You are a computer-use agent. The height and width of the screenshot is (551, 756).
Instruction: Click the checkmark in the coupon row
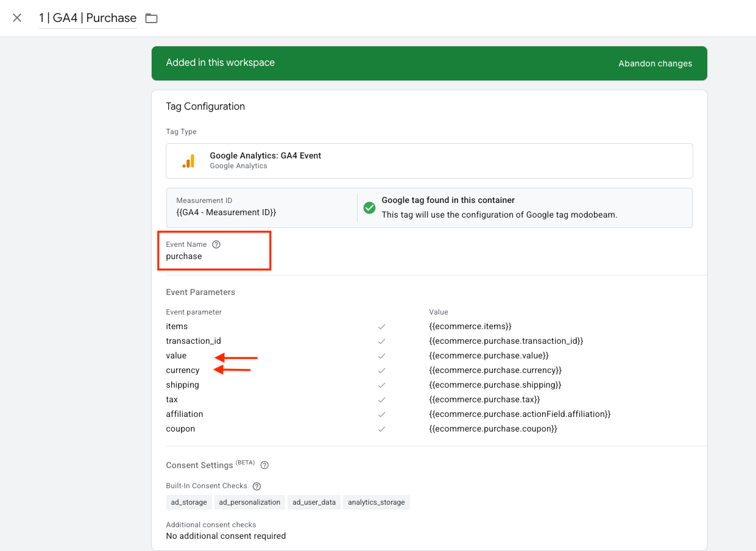point(382,429)
